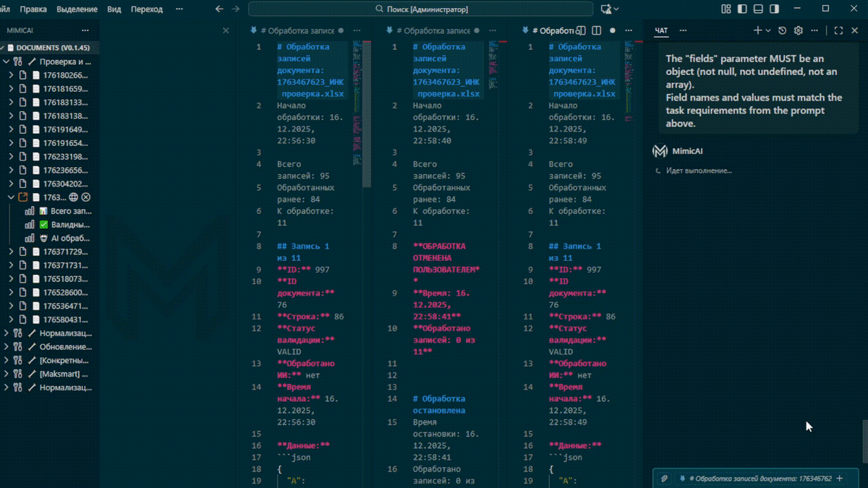The width and height of the screenshot is (868, 488).
Task: Click the paperclip attach icon in the chat input
Action: [664, 479]
